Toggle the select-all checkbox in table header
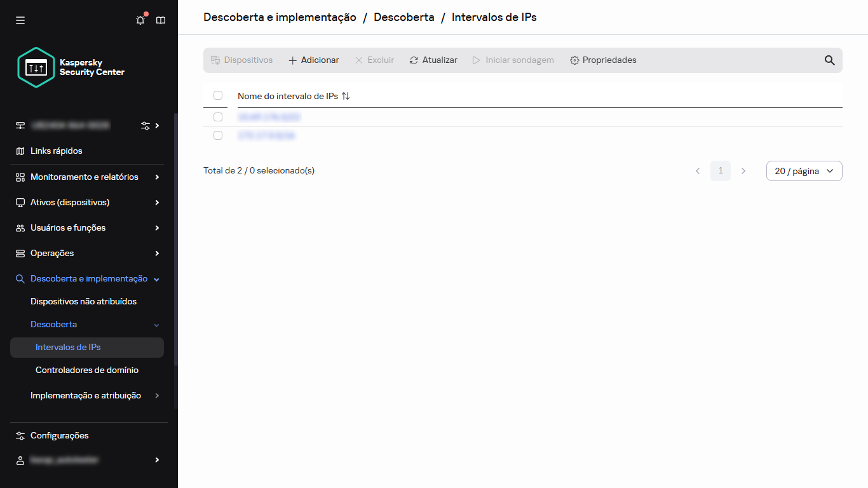The width and height of the screenshot is (868, 488). (218, 95)
